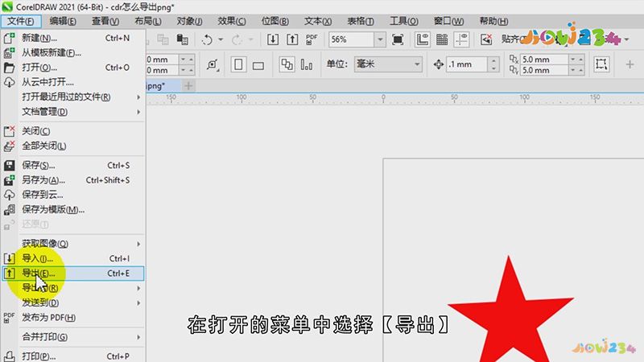Expand 获取图像 submenu

[73, 244]
